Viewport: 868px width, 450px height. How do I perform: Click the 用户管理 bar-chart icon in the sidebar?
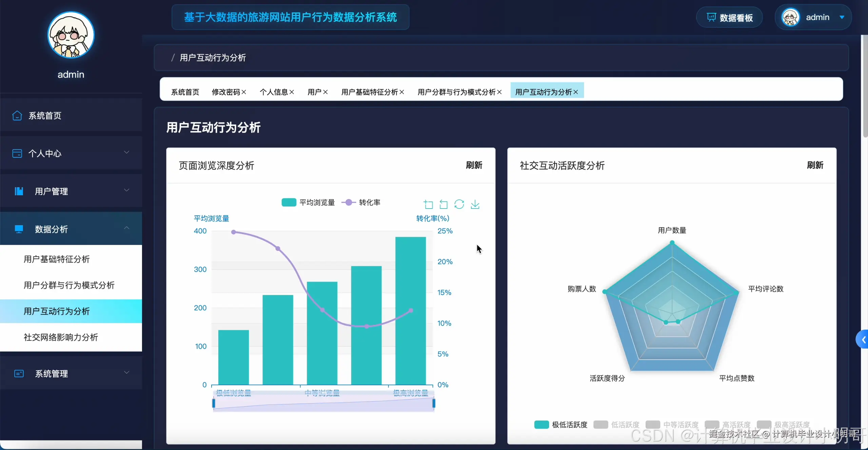[x=19, y=191]
